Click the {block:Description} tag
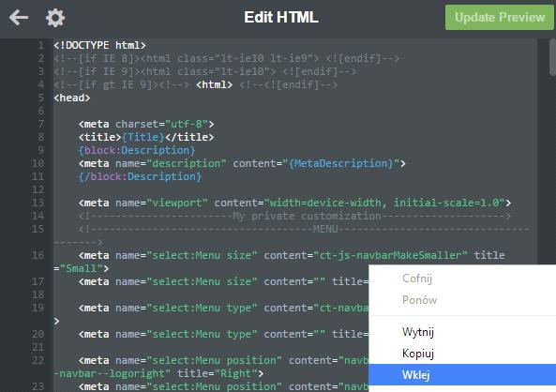 [x=137, y=150]
